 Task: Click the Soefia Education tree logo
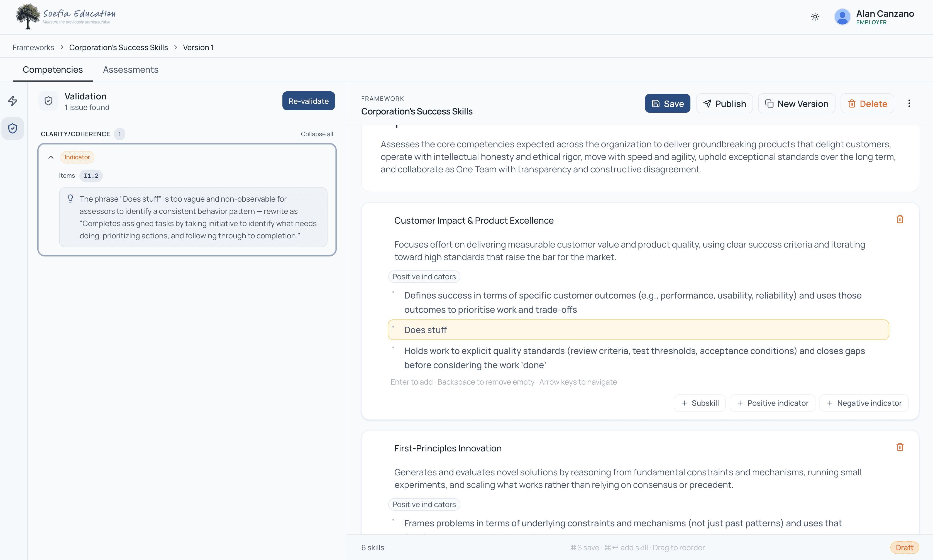[28, 17]
